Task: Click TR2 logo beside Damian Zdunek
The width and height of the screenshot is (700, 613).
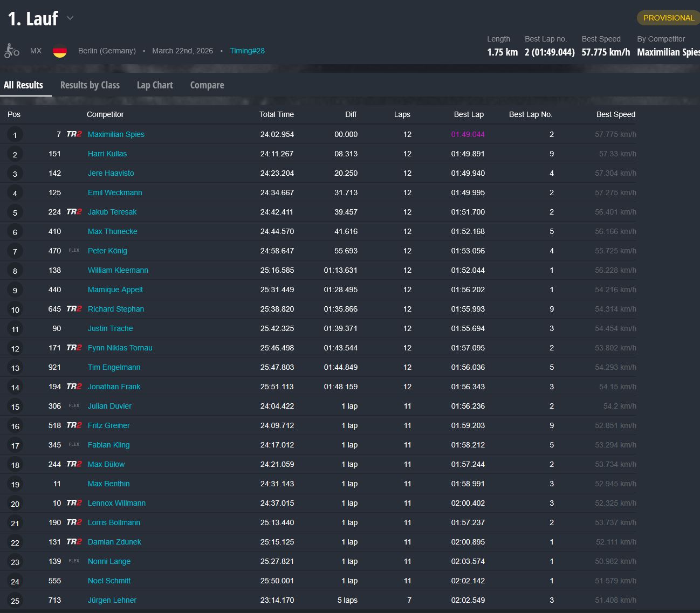Action: click(74, 542)
